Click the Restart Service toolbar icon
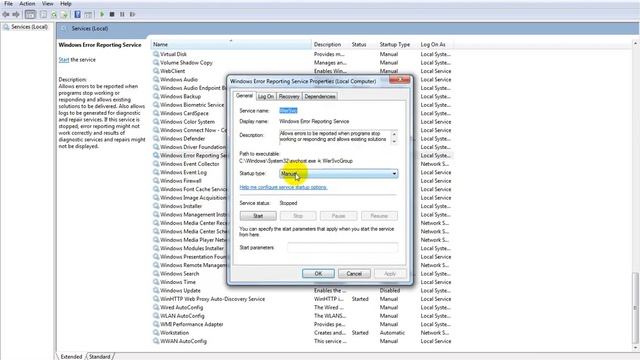 coord(132,14)
